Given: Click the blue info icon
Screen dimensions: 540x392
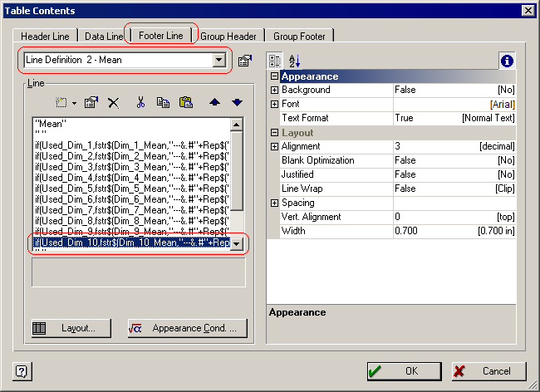Looking at the screenshot, I should (507, 61).
